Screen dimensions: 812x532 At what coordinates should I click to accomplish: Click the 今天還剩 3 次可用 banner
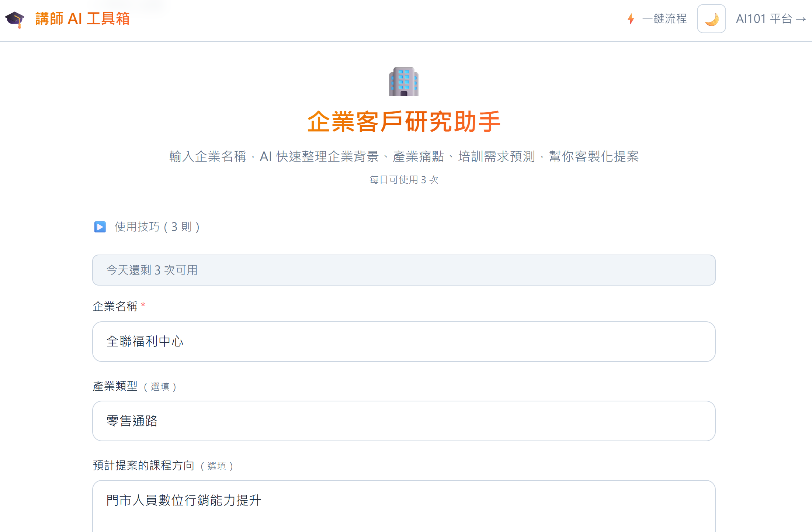(x=404, y=270)
